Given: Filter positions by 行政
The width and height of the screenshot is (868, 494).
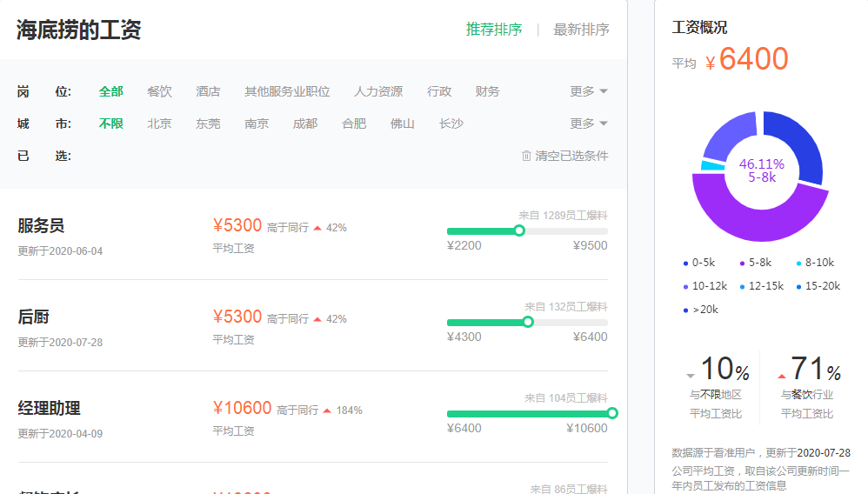Looking at the screenshot, I should click(x=439, y=91).
